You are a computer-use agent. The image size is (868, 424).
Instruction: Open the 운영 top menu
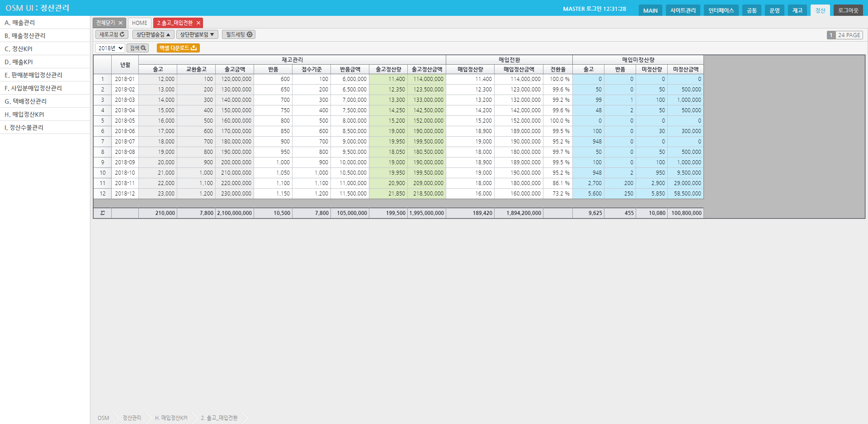[775, 10]
